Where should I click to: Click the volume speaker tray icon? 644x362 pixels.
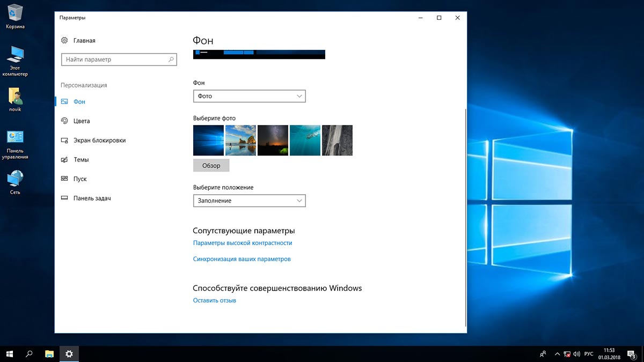click(576, 354)
